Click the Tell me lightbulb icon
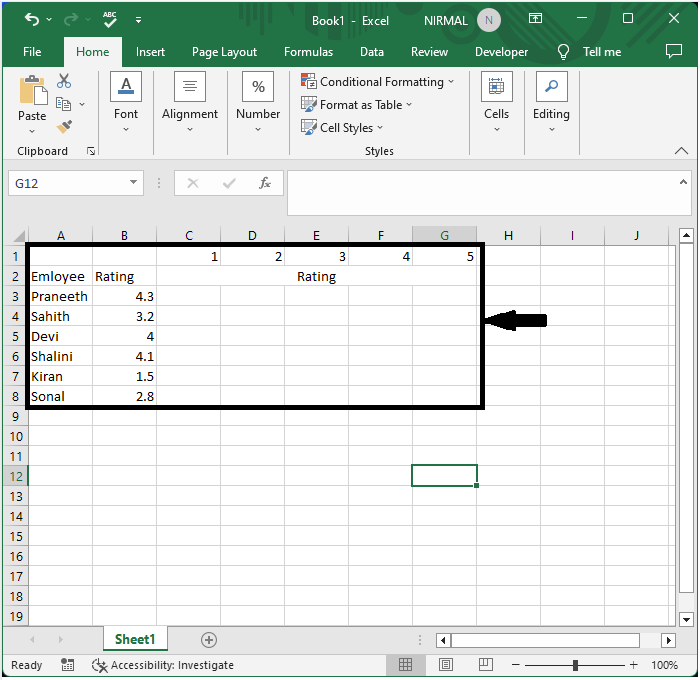Viewport: 700px width, 680px height. point(563,52)
